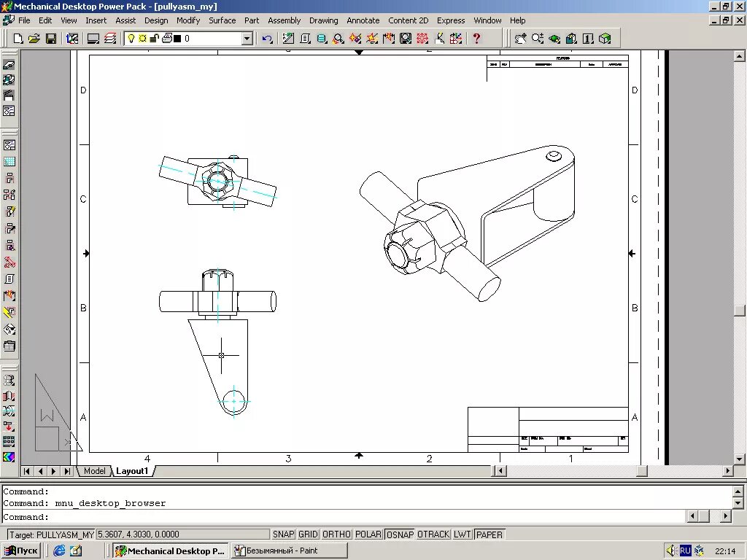
Task: Click the pencil-on-sheet edit icon after Undo
Action: [x=287, y=39]
